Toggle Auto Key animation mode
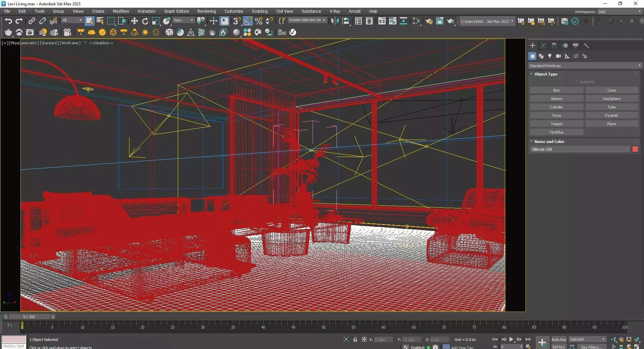The height and width of the screenshot is (349, 644). click(x=559, y=340)
